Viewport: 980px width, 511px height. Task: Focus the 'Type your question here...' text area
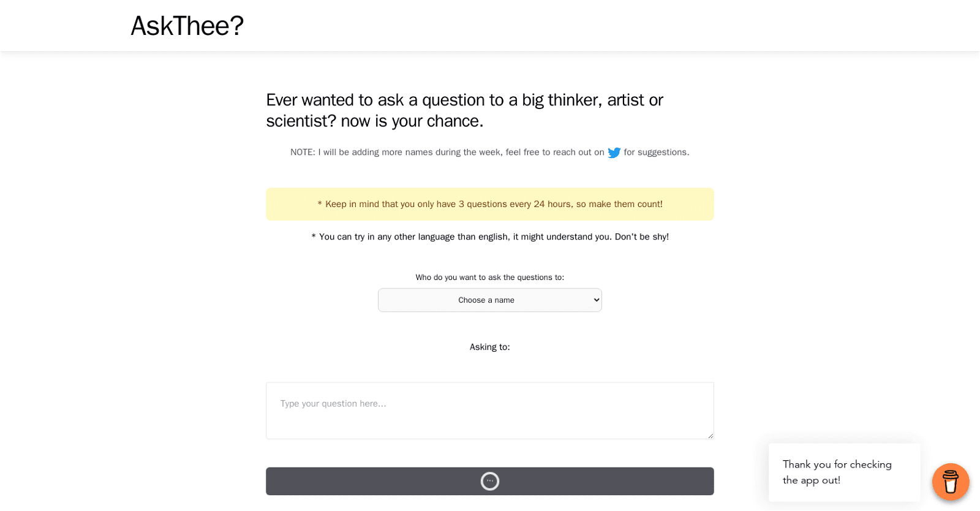489,411
